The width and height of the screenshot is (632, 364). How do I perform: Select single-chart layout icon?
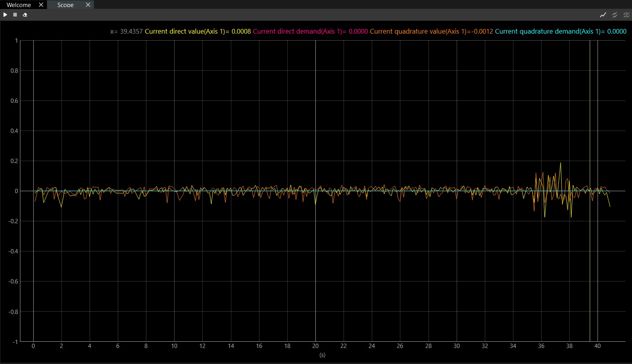click(603, 15)
